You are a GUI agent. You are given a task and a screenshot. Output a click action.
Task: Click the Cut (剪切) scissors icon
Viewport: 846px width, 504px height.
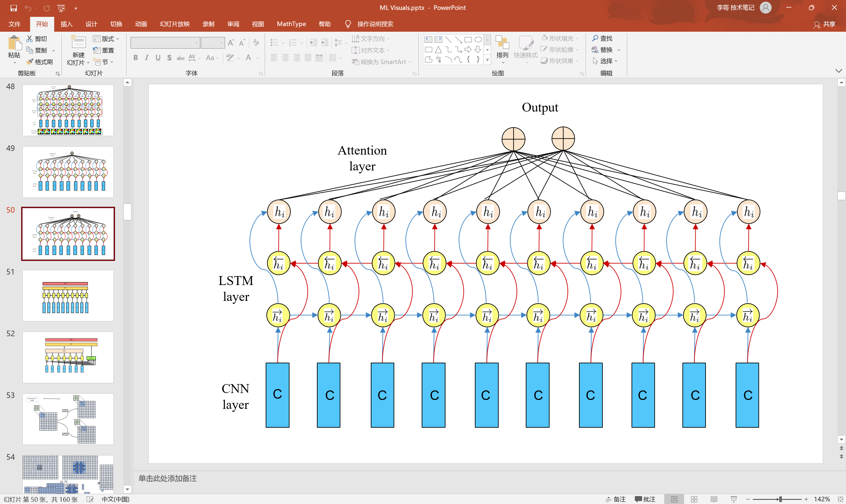coord(29,39)
